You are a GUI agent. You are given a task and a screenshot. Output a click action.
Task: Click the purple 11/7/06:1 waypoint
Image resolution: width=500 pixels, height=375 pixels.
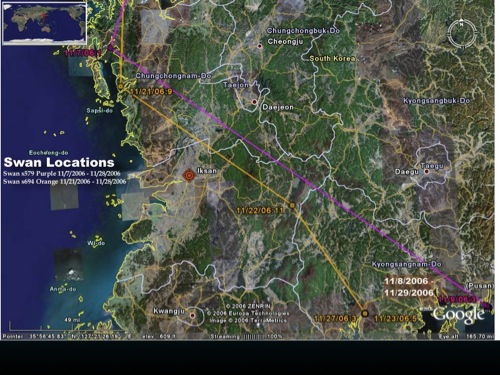click(x=111, y=49)
